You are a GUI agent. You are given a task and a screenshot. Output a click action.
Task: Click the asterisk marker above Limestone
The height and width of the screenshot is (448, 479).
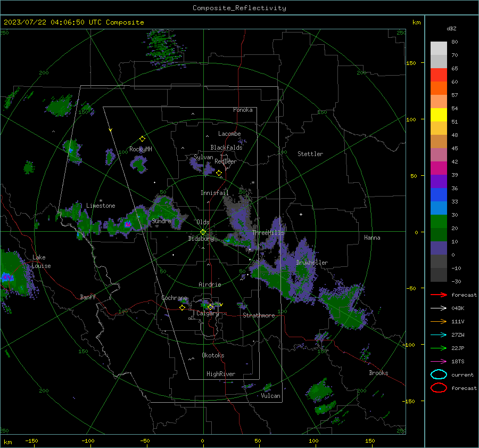pyautogui.click(x=101, y=201)
